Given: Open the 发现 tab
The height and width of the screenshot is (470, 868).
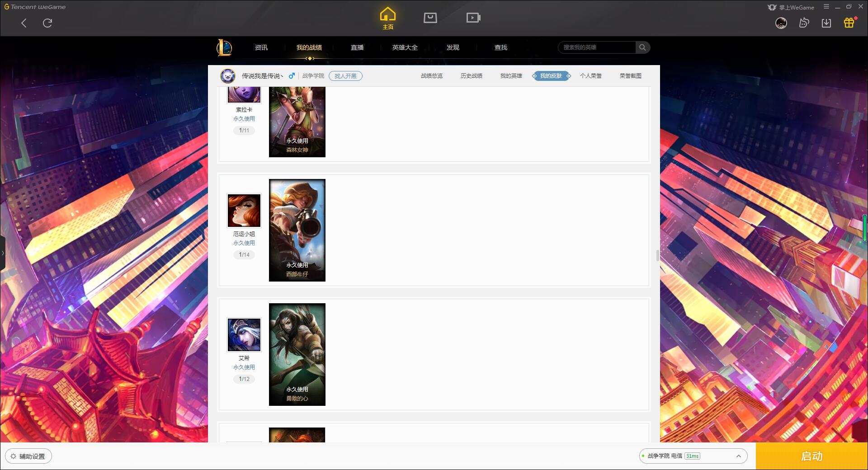Looking at the screenshot, I should pos(453,47).
